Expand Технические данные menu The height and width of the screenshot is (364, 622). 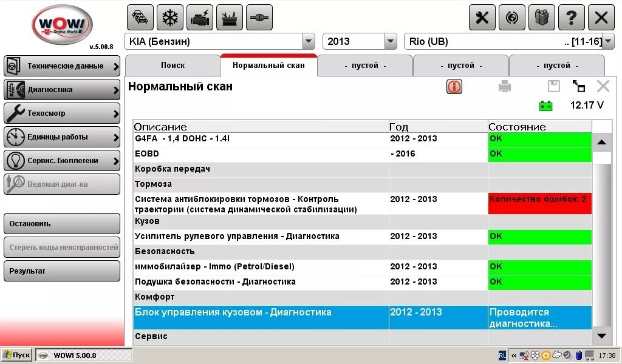coord(62,66)
